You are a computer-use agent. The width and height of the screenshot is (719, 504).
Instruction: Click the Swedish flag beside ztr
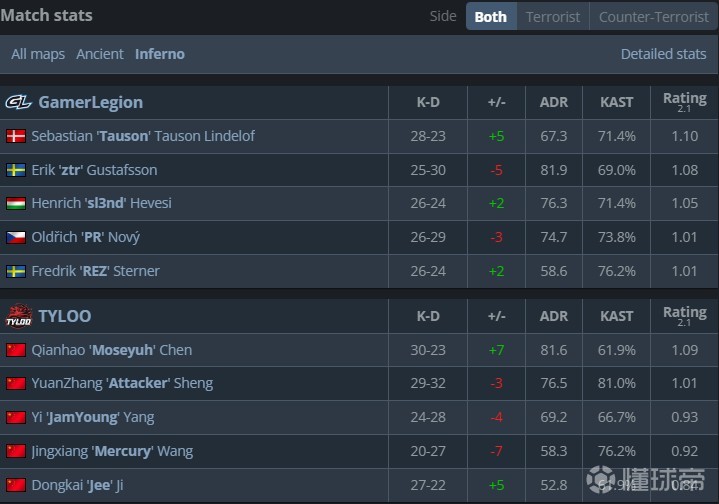(x=16, y=170)
